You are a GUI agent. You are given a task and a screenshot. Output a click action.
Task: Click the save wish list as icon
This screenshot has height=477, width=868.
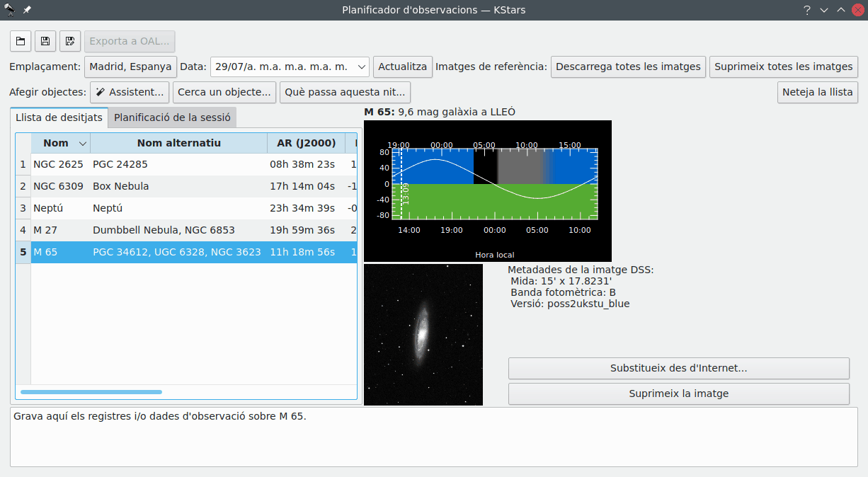[70, 41]
